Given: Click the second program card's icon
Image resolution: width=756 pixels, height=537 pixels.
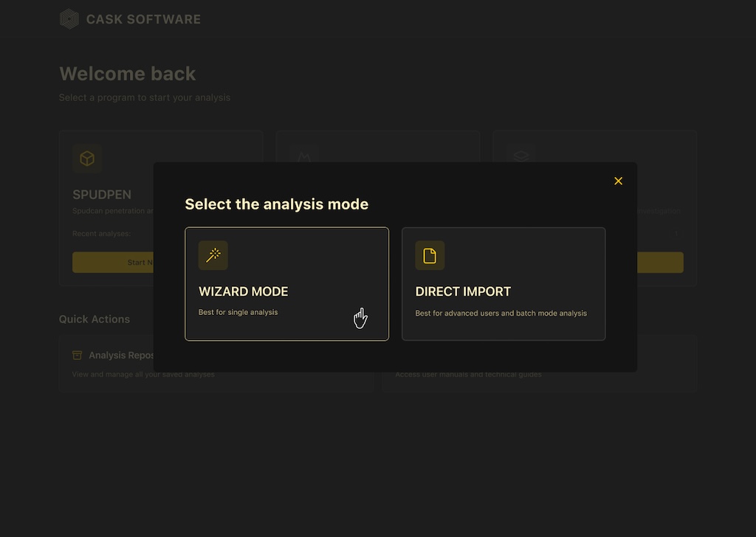Looking at the screenshot, I should click(303, 157).
